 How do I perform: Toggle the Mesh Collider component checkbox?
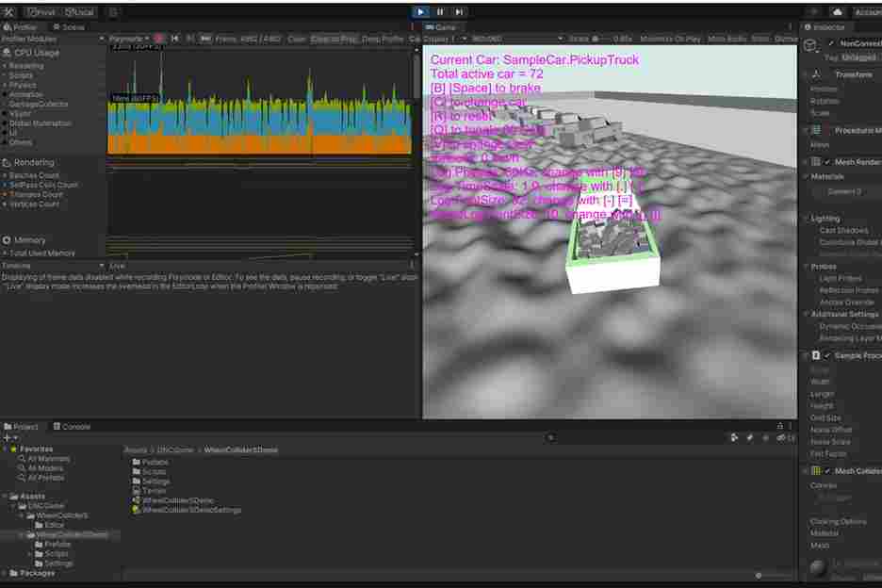point(827,471)
